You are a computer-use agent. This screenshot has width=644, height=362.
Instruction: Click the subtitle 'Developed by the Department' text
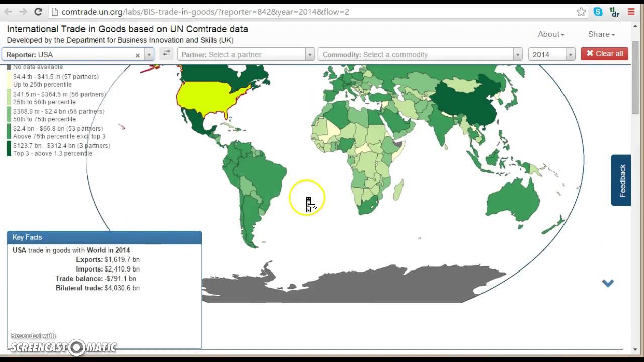click(x=120, y=40)
